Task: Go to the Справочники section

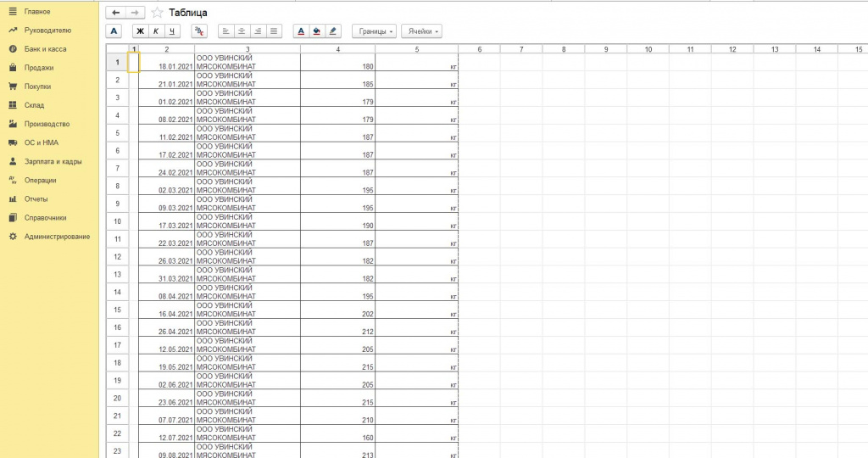Action: (46, 218)
